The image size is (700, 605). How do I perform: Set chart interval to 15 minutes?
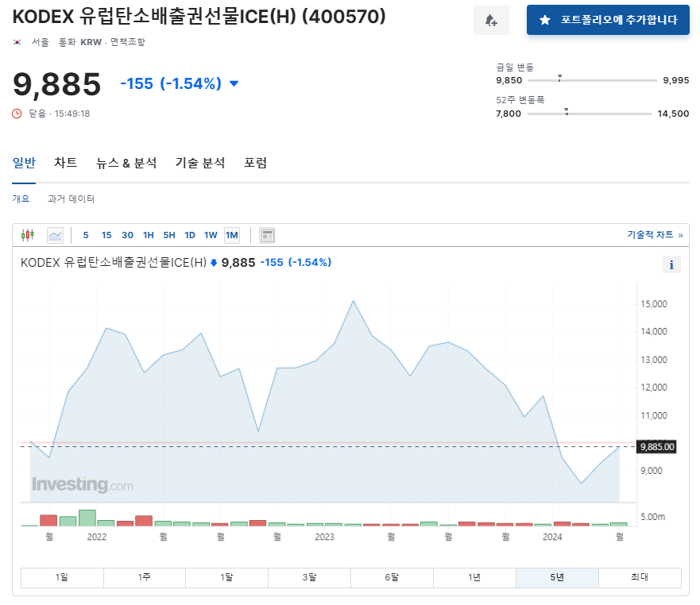click(x=106, y=235)
